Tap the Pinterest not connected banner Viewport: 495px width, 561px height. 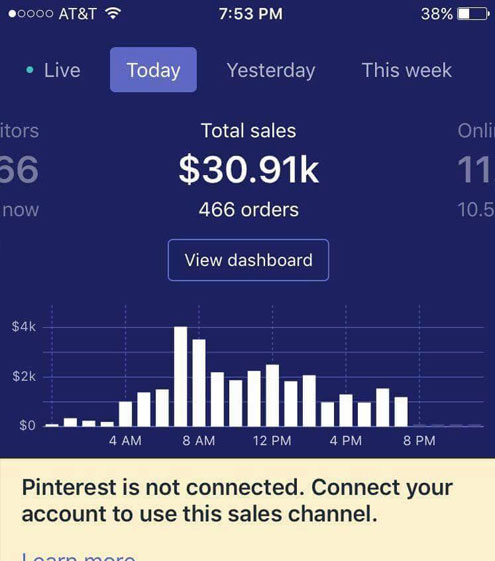coord(248,509)
